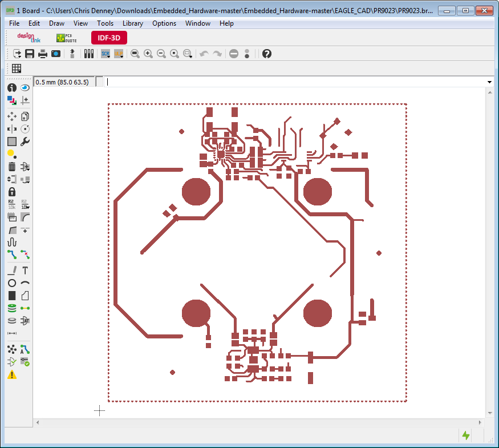Select the Polygon tool
The image size is (499, 448).
coord(25,296)
